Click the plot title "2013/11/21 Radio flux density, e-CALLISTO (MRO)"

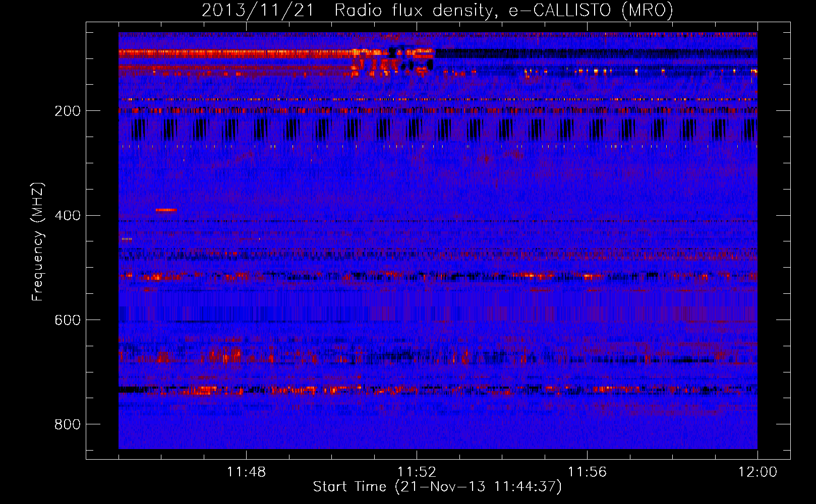[437, 11]
